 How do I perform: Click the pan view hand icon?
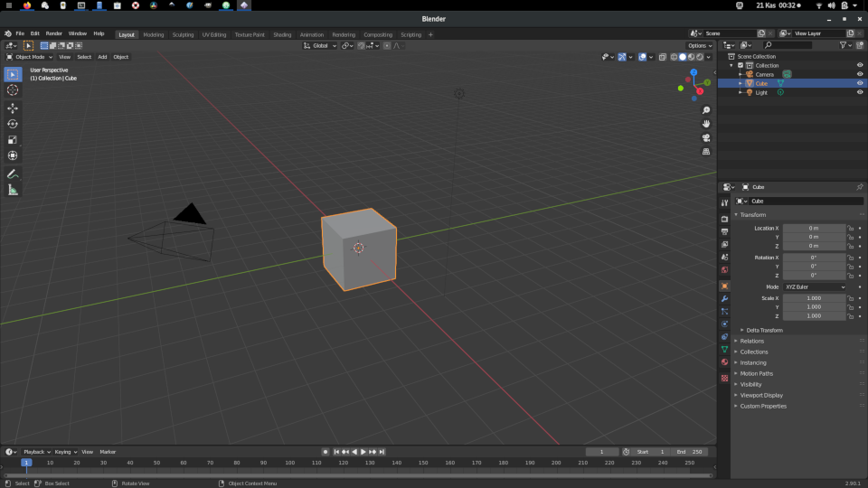pos(706,124)
